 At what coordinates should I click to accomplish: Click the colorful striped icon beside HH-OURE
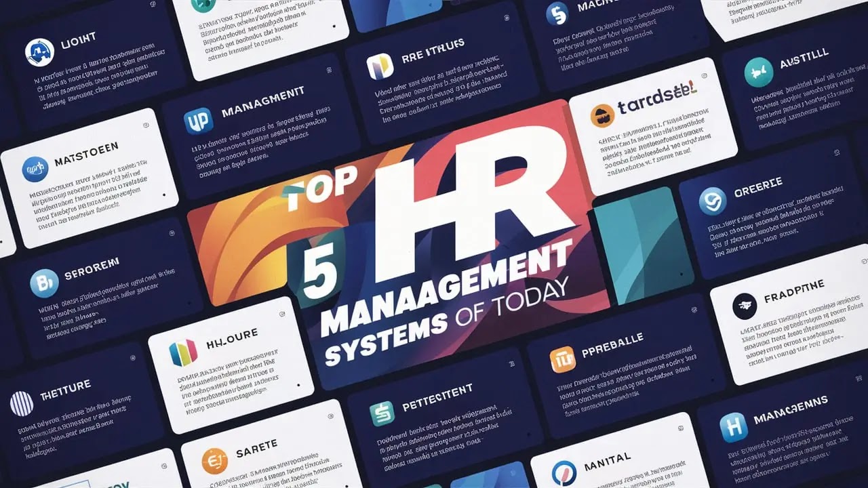tap(183, 352)
